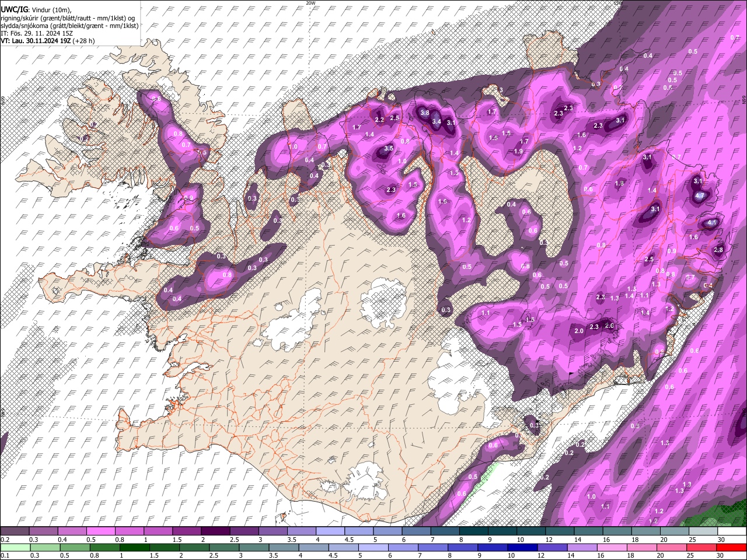747x560 pixels.
Task: Click the 3.8 precipitation value on the map
Action: 425,113
